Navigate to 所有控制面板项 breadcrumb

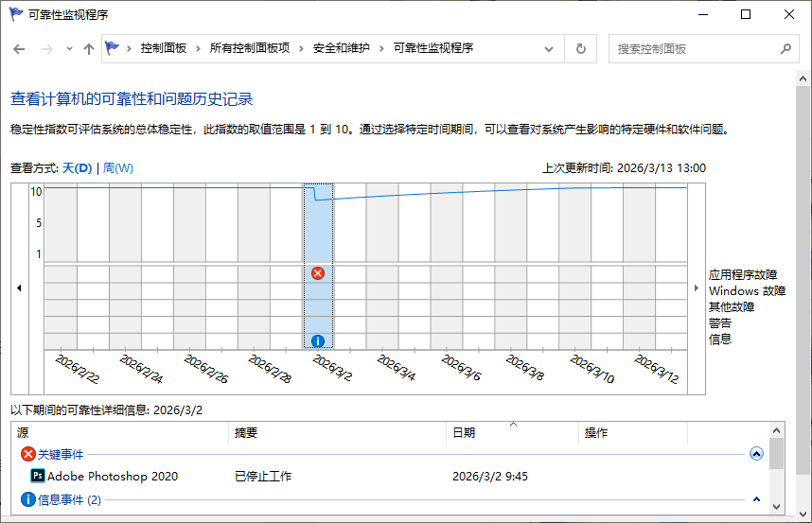click(249, 48)
